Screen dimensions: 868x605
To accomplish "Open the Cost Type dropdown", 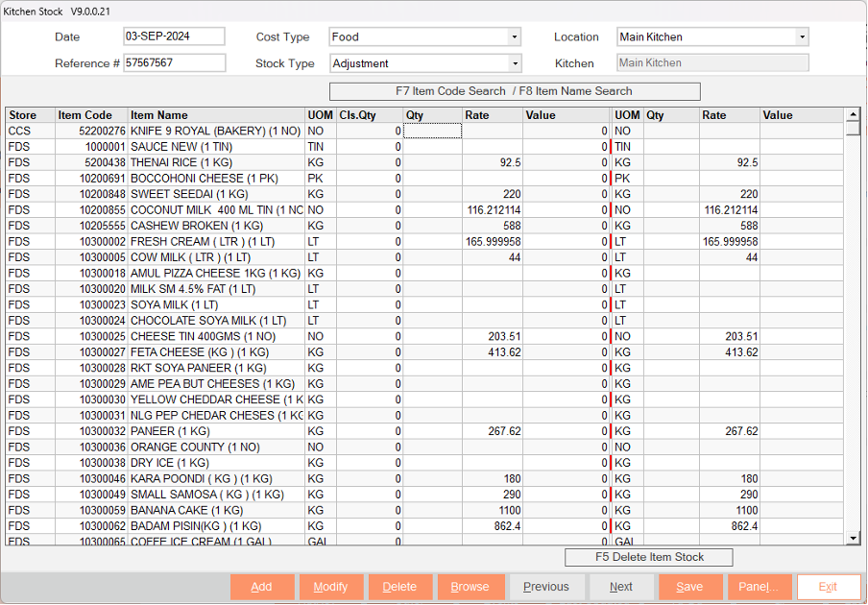I will click(x=515, y=37).
